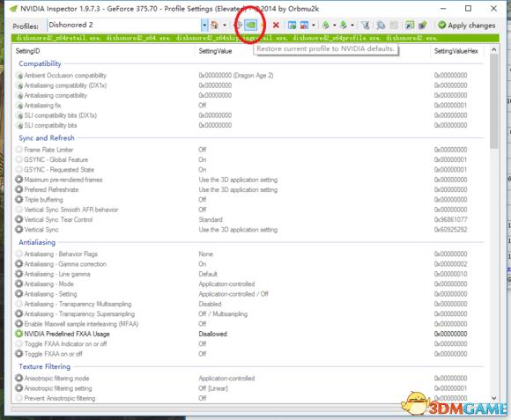Viewport: 511px width, 420px height.
Task: Open dropdown arrow next to remove application icon
Action: pos(314,25)
